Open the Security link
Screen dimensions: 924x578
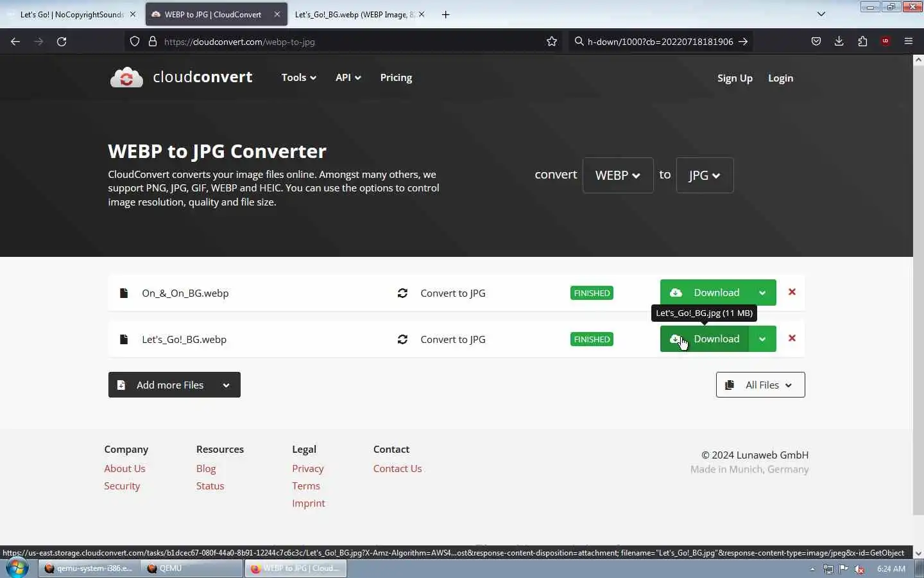[x=122, y=486]
